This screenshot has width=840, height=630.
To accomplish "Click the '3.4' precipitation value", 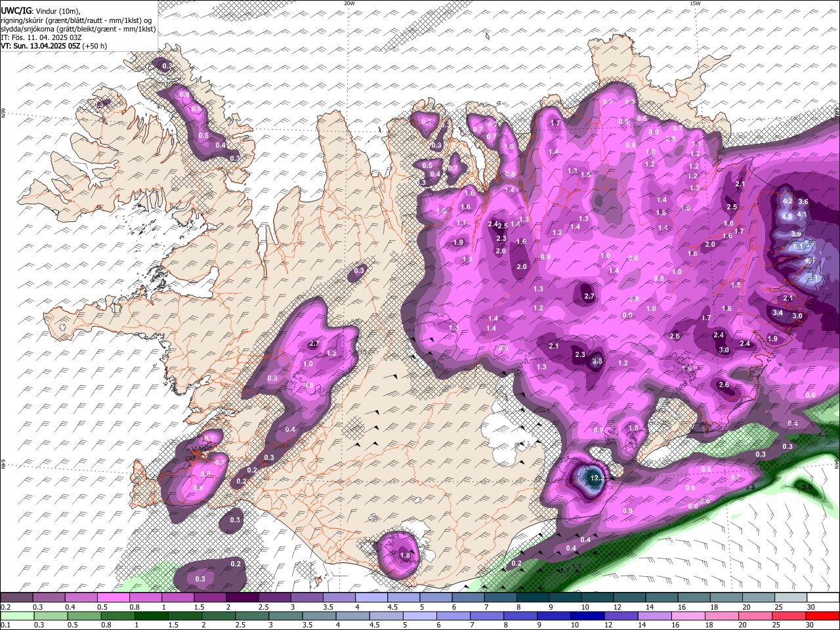I will point(778,313).
